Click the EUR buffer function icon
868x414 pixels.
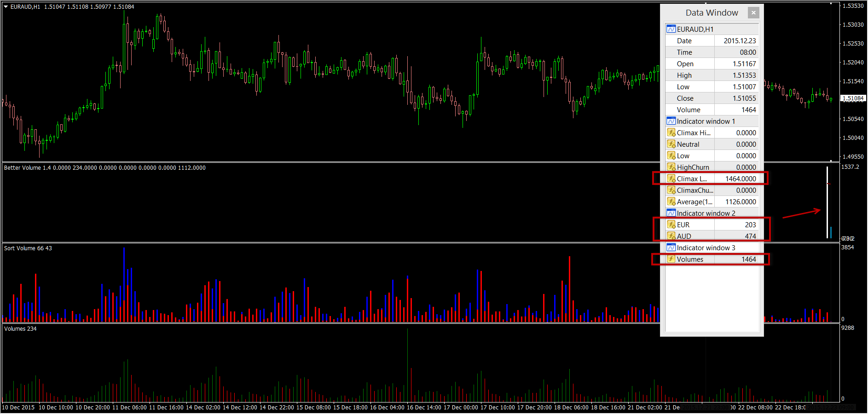(671, 224)
